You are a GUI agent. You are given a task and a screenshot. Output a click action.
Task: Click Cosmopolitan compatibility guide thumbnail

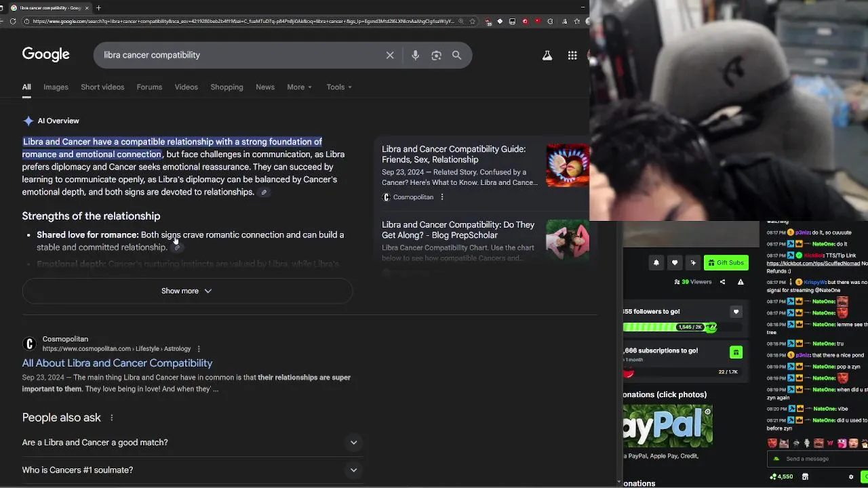(x=568, y=165)
